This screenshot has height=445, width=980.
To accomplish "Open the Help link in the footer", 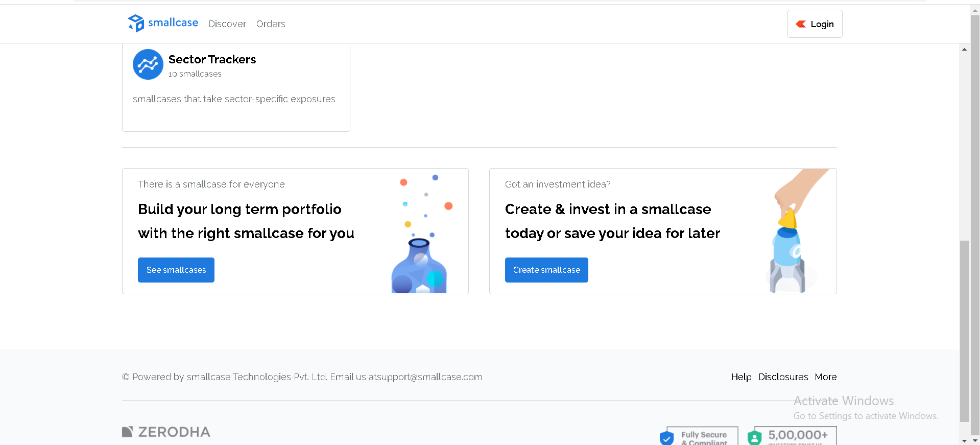I will pyautogui.click(x=740, y=377).
